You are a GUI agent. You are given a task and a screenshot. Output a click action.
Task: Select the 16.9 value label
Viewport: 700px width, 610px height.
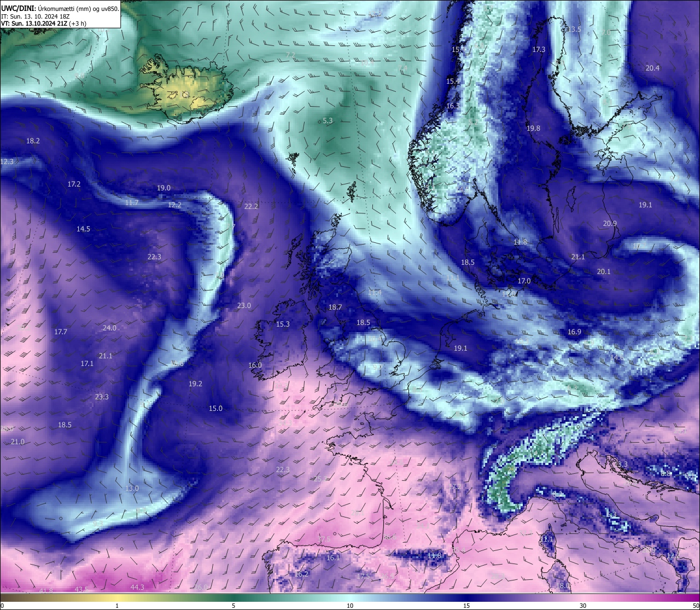click(x=574, y=332)
